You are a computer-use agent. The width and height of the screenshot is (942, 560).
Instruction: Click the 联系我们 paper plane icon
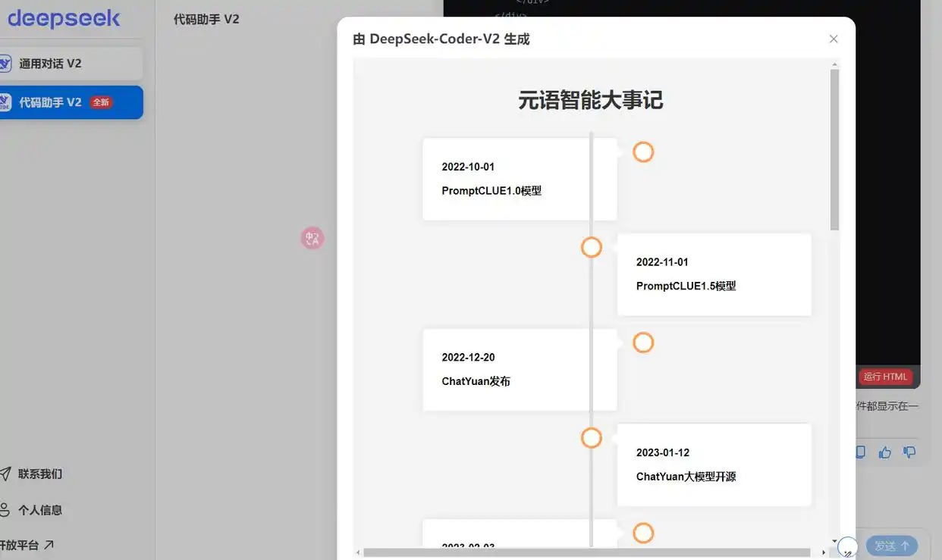(x=5, y=474)
